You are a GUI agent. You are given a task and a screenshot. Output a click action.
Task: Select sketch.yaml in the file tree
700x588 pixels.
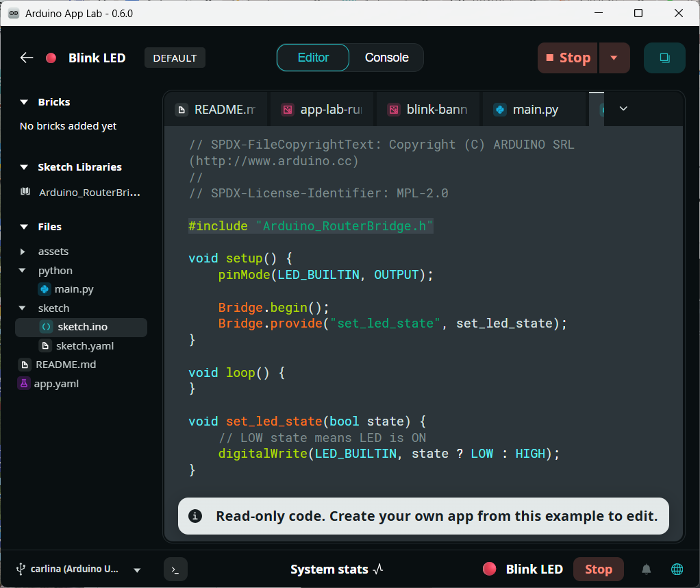[x=84, y=346]
